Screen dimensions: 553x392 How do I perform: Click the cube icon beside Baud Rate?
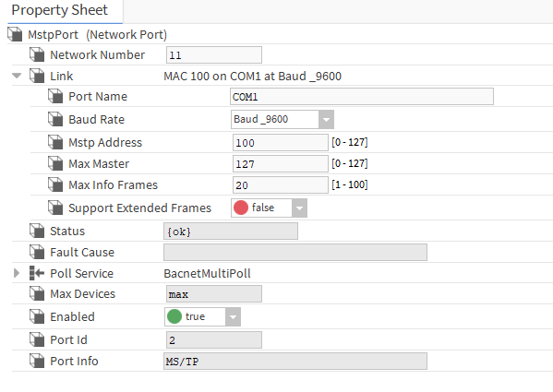pyautogui.click(x=55, y=119)
